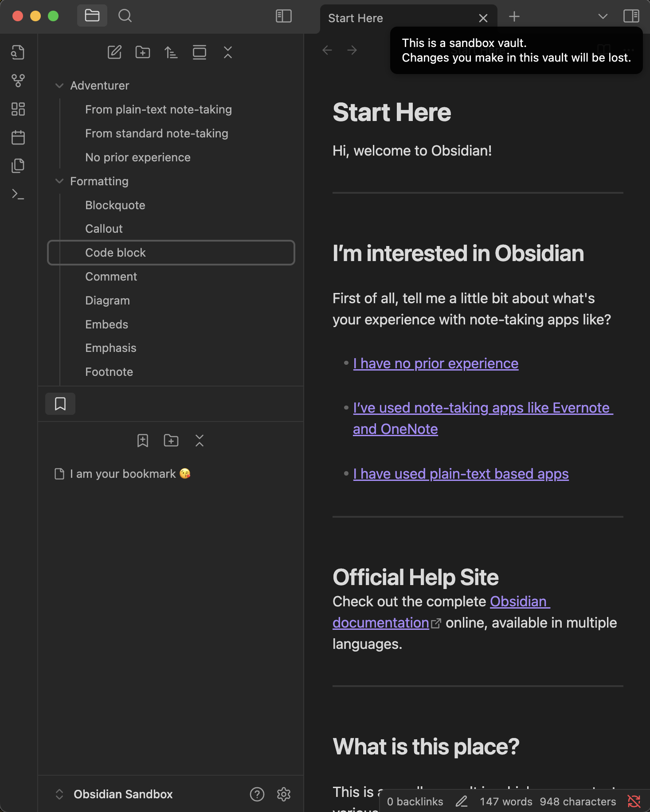650x812 pixels.
Task: Bookmark the active tab icon
Action: click(143, 441)
